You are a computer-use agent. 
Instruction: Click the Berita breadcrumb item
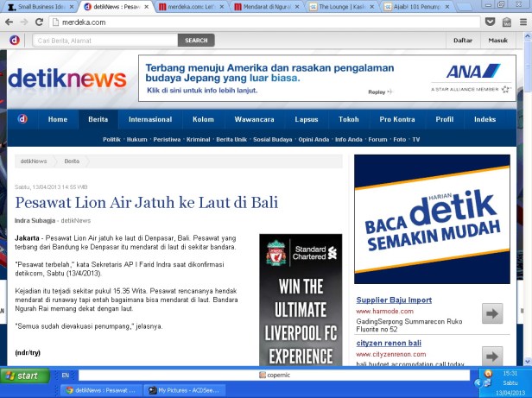pos(73,161)
